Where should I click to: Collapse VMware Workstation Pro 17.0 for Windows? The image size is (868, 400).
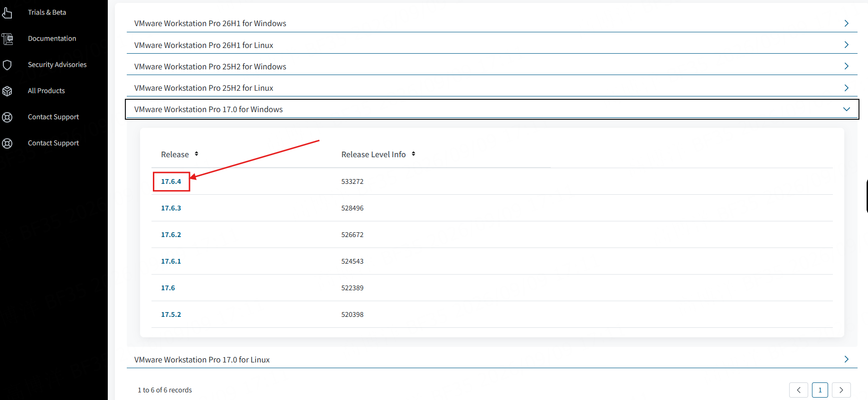click(492, 109)
